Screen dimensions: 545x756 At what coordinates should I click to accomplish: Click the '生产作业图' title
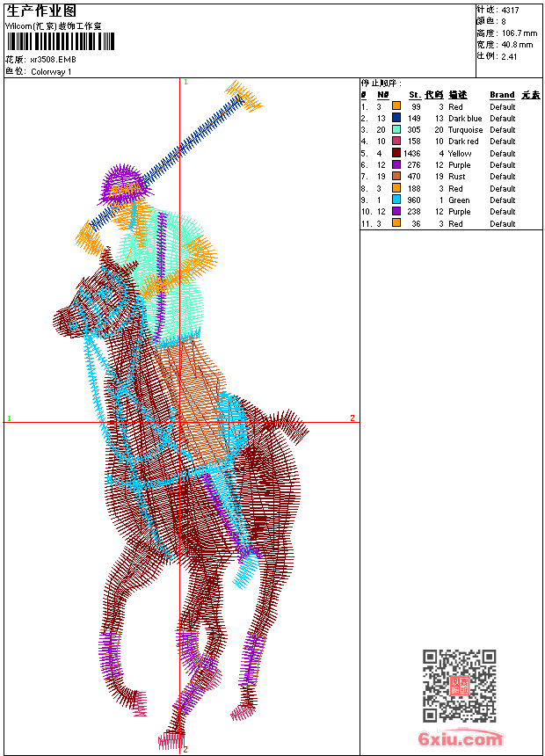pos(41,11)
